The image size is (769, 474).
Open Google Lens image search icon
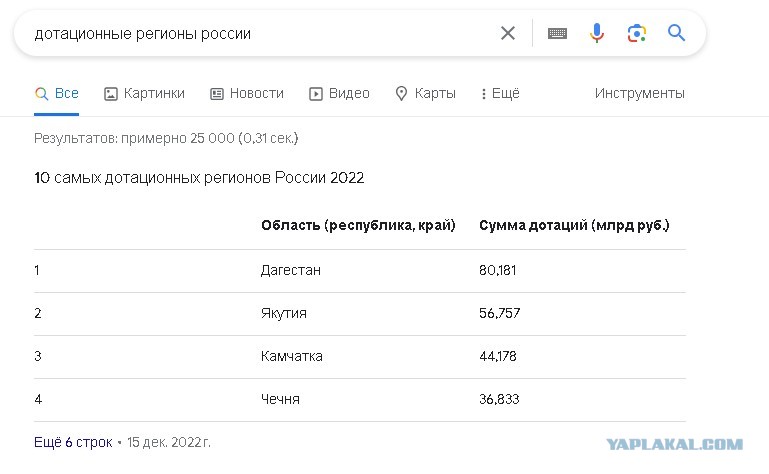[x=637, y=33]
